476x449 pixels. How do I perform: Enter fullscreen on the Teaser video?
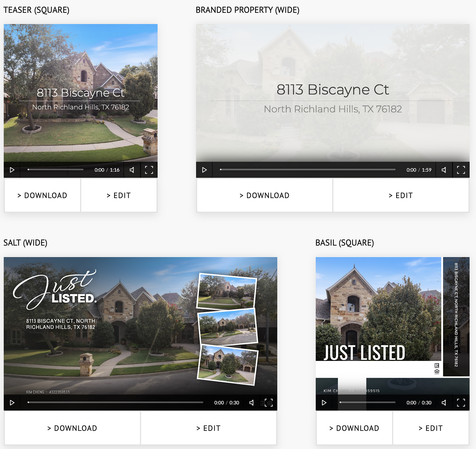click(x=149, y=170)
